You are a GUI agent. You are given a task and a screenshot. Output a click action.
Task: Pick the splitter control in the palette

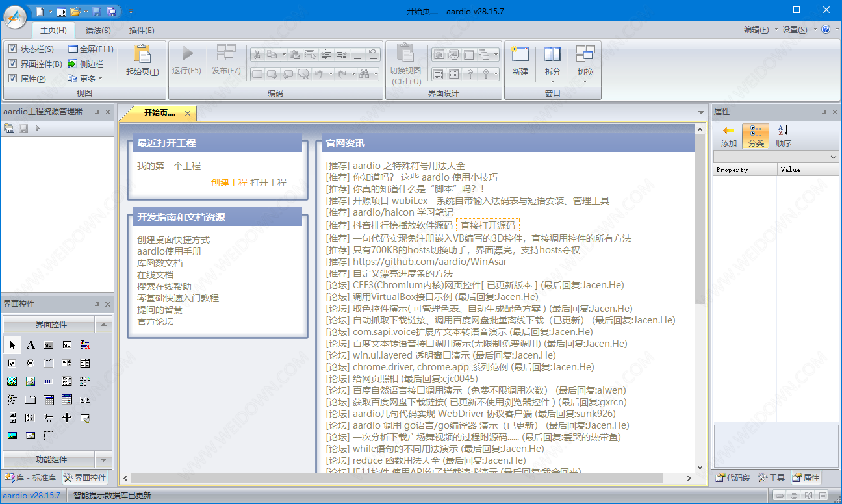(67, 418)
